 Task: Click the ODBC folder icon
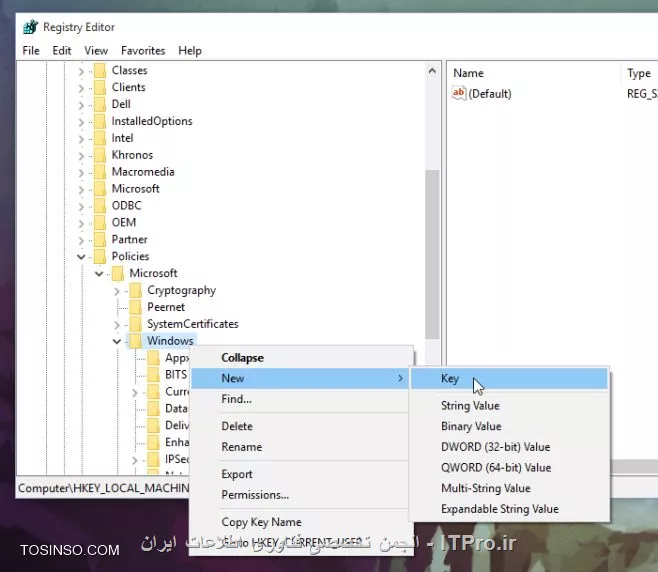coord(100,206)
